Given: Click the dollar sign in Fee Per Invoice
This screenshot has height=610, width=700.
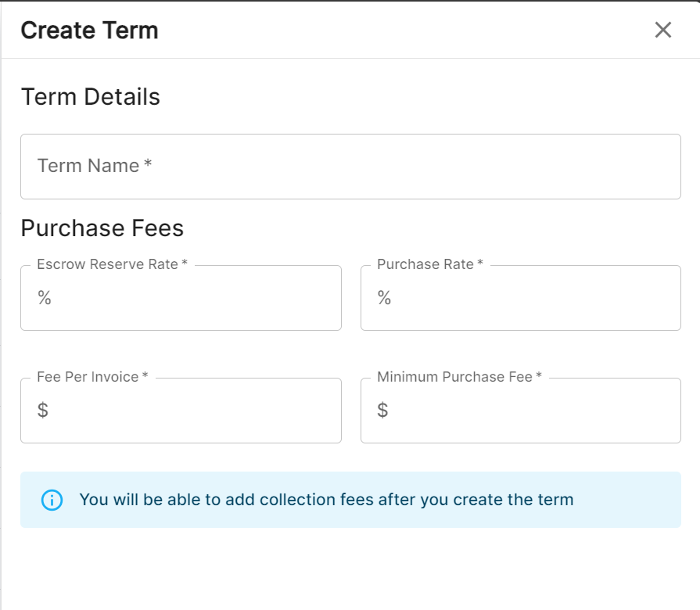Looking at the screenshot, I should (43, 411).
